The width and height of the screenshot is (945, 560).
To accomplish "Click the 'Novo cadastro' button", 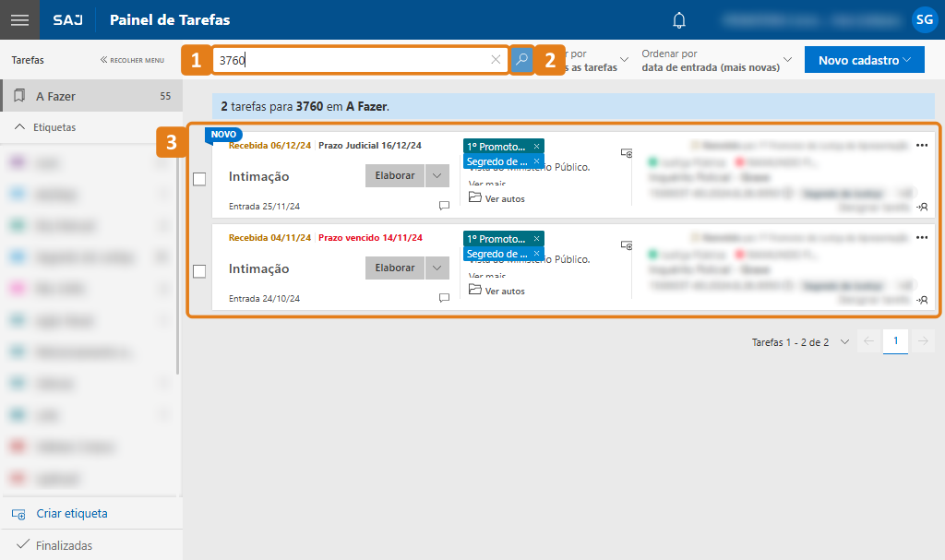I will tap(864, 60).
